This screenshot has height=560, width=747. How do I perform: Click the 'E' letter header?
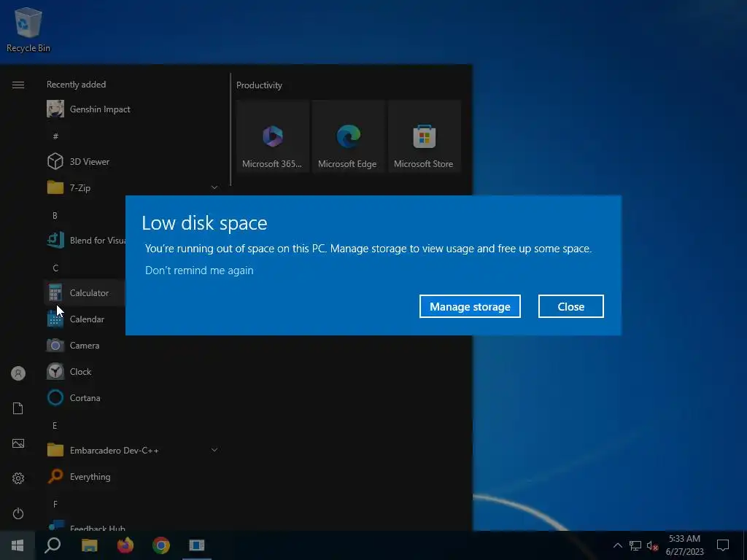[x=55, y=426]
